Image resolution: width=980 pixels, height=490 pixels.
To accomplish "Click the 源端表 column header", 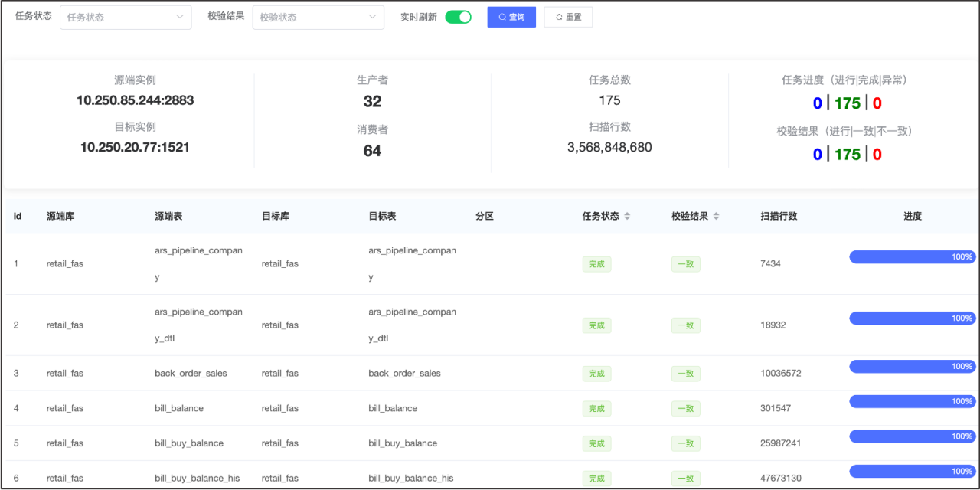I will click(x=168, y=217).
